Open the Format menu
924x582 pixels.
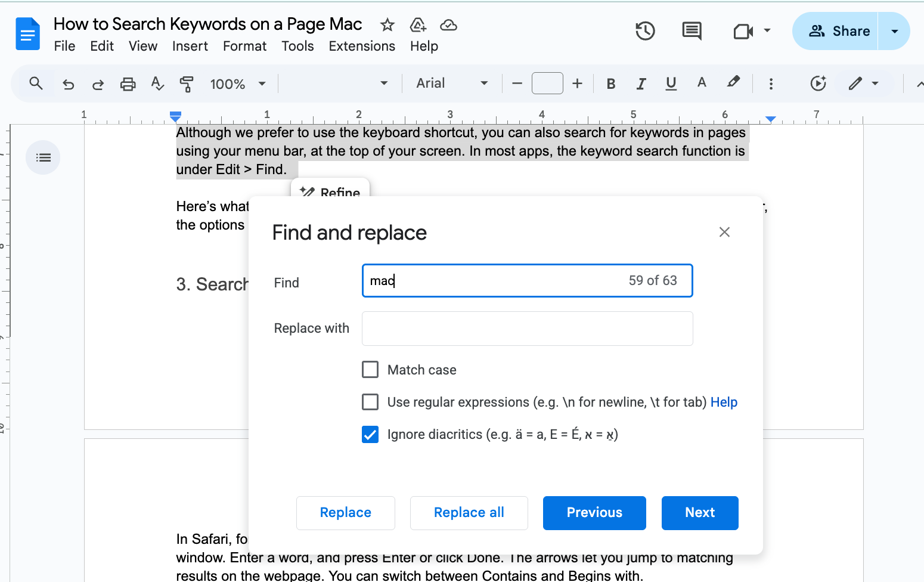point(244,46)
